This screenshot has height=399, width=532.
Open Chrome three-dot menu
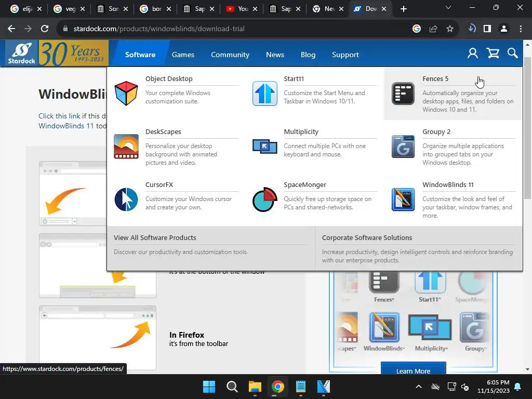point(521,29)
